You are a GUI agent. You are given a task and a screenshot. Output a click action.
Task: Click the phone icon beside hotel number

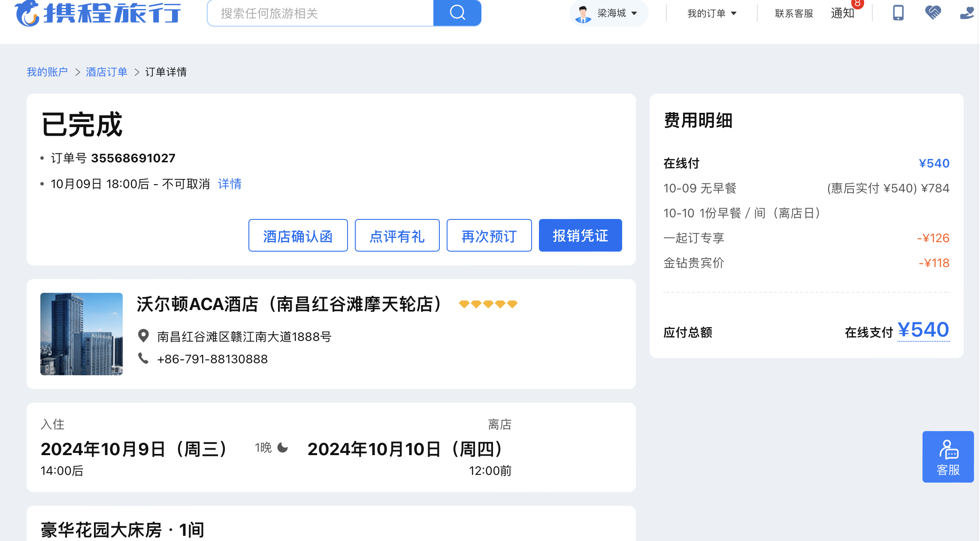coord(143,358)
